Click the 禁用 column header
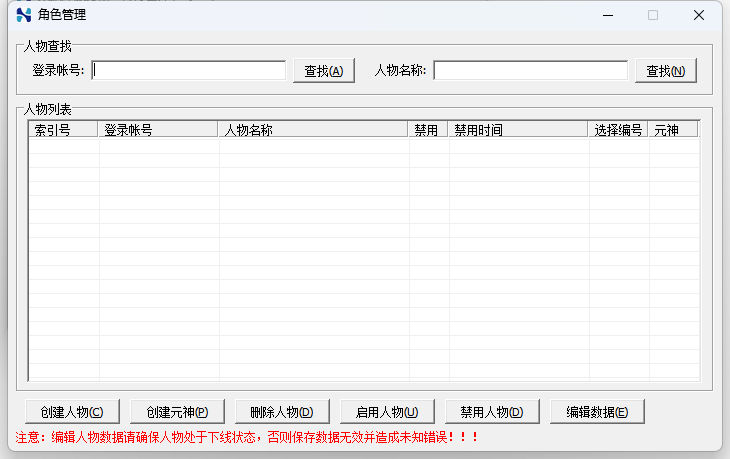 (x=428, y=130)
